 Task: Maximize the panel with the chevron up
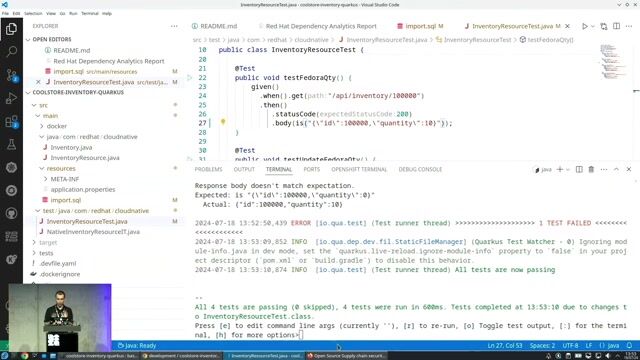click(x=616, y=169)
